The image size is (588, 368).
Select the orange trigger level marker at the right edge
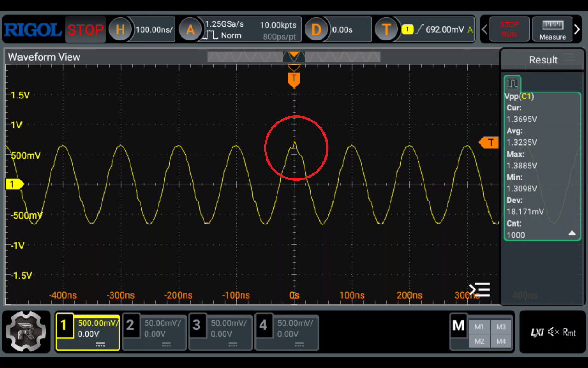[489, 143]
